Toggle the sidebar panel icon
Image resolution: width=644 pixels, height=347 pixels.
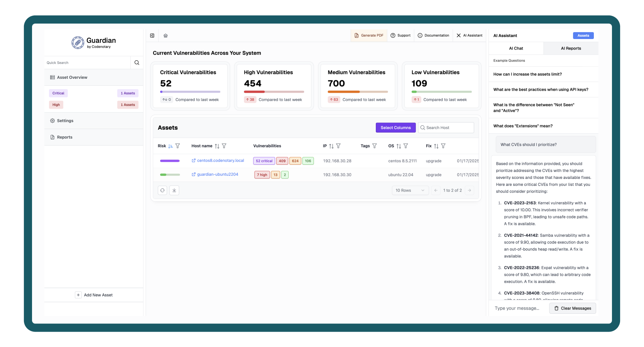152,36
